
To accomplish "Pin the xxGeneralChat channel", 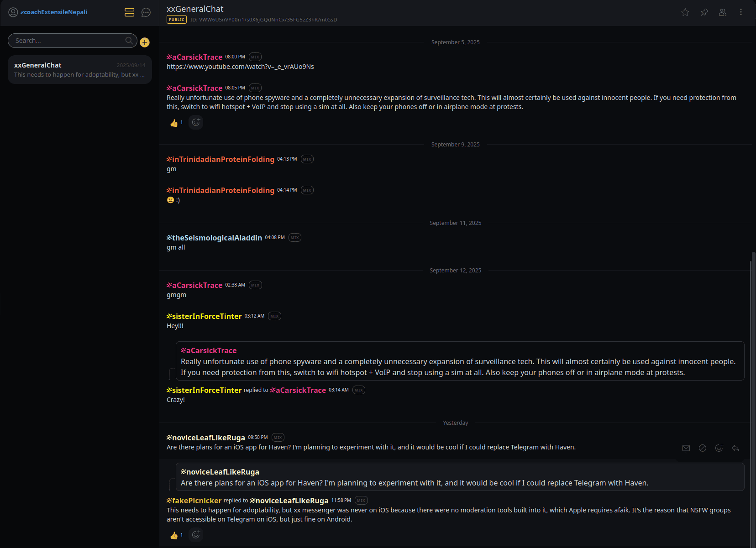I will pos(704,12).
